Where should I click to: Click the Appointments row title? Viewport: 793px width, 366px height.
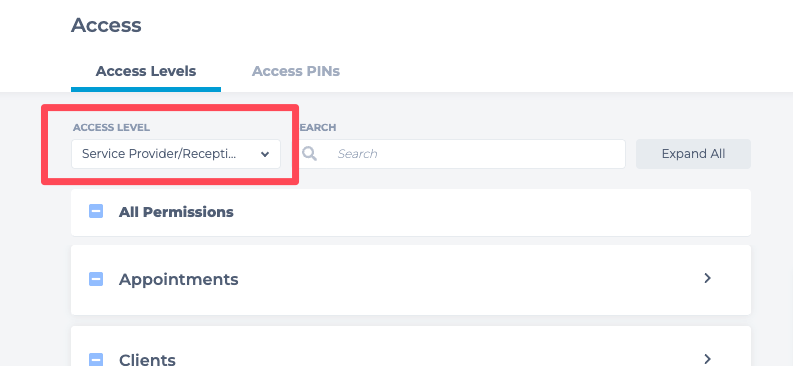(x=179, y=279)
